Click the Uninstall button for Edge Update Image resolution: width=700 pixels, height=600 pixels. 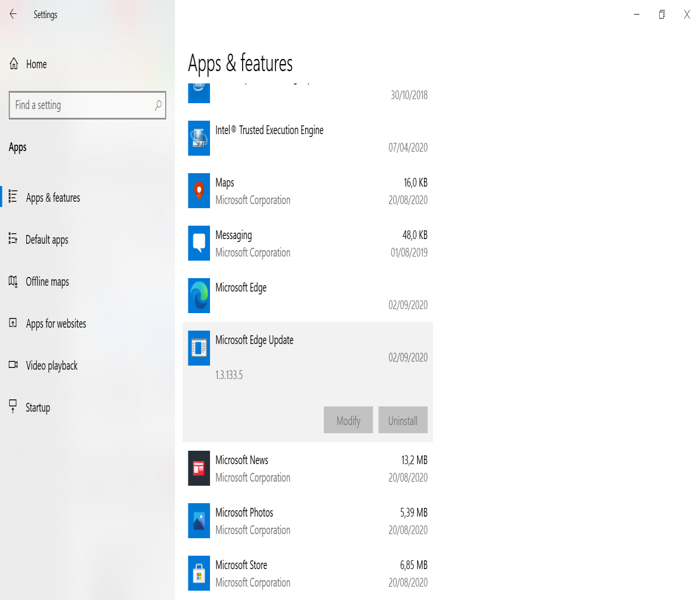pos(403,420)
